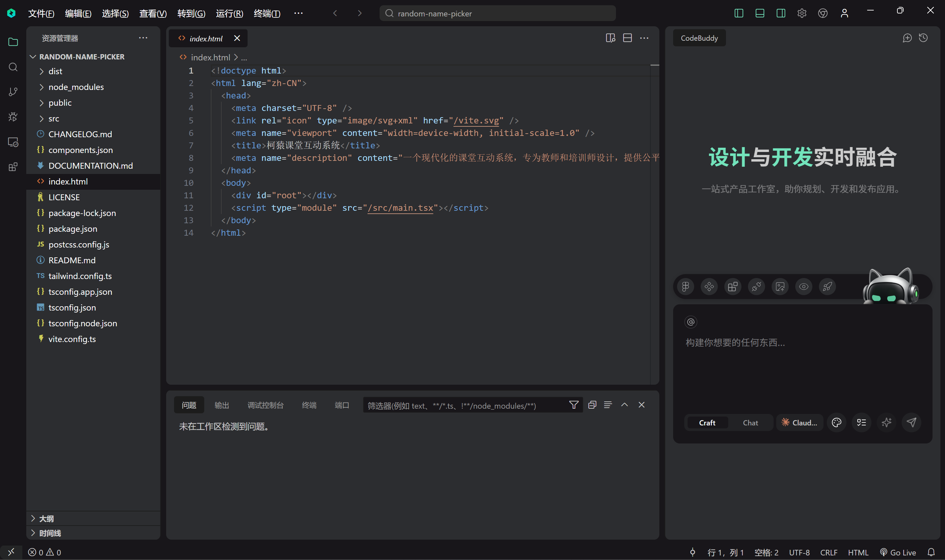Click the eye preview icon in CodeBuddy
This screenshot has height=560, width=945.
coord(803,287)
